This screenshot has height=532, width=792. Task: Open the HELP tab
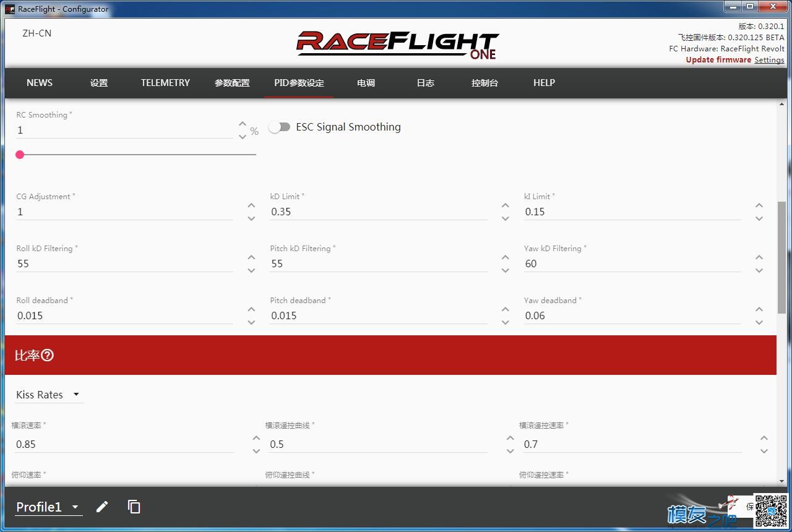click(x=544, y=83)
